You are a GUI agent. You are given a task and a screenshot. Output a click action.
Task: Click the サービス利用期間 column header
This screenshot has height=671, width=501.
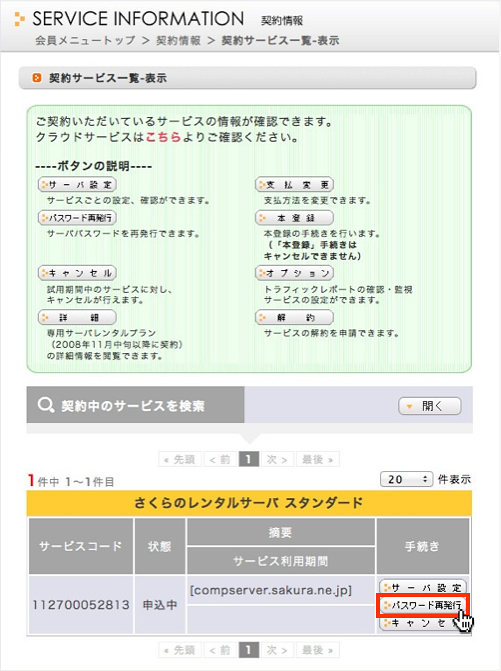point(281,561)
